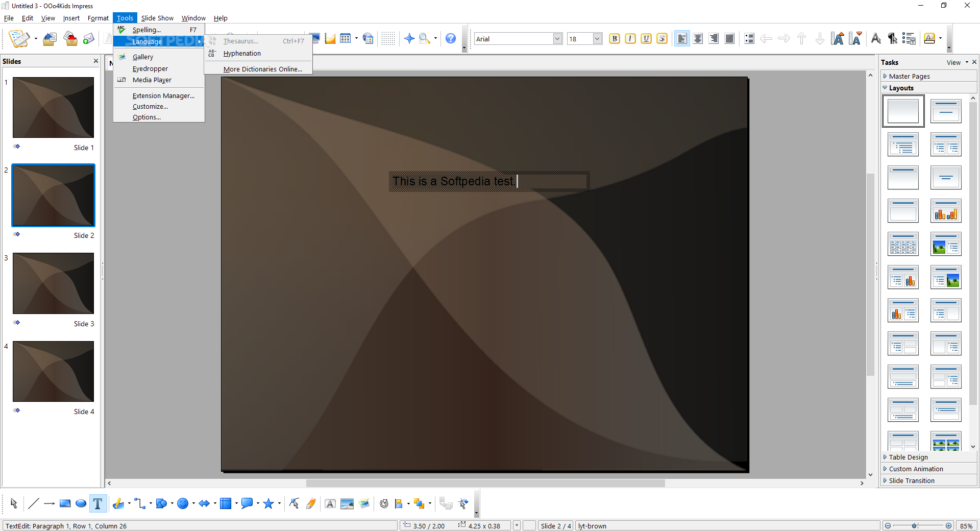Select the Line with arrow tool

(x=49, y=504)
